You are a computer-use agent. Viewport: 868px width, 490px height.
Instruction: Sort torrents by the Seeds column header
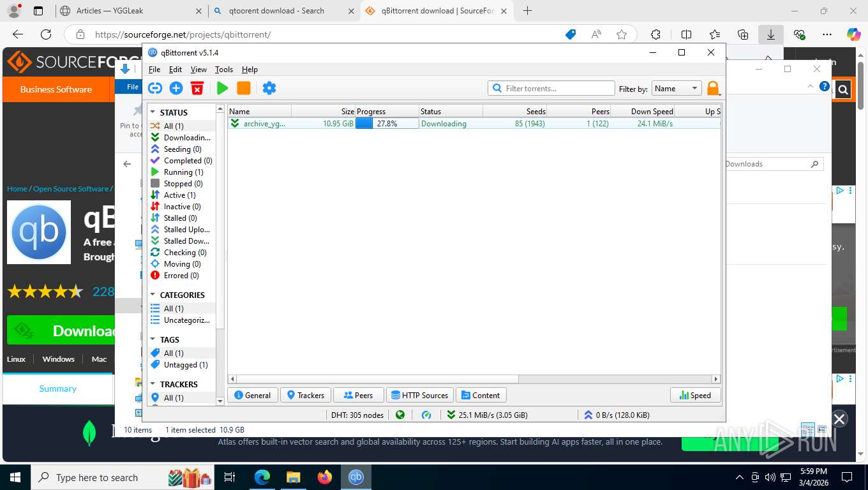pos(515,112)
